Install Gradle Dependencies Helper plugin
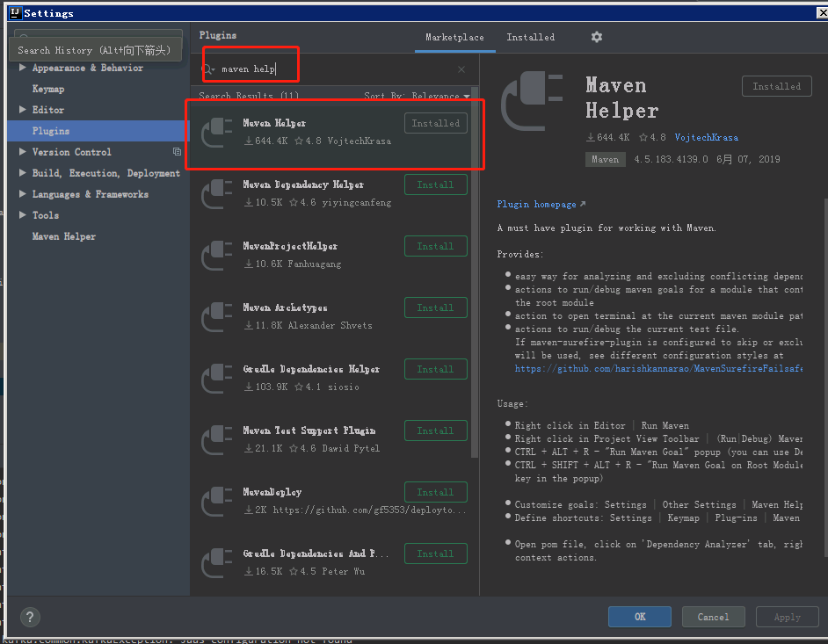The width and height of the screenshot is (828, 644). pos(436,370)
